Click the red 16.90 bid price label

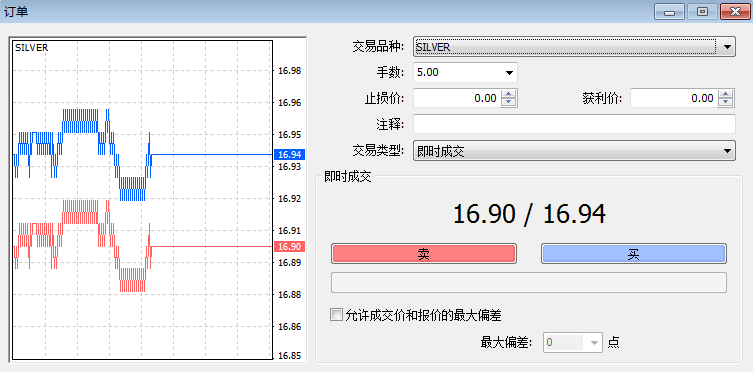(289, 246)
